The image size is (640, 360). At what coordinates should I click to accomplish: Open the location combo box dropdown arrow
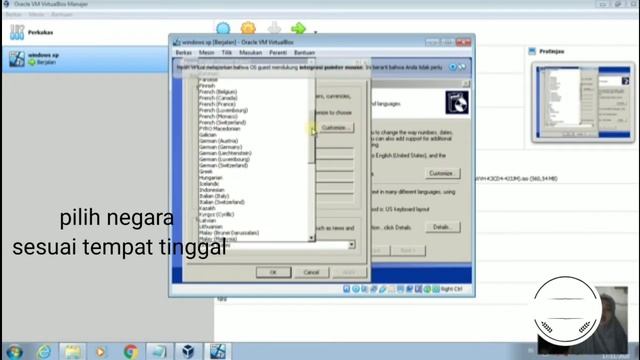point(351,245)
